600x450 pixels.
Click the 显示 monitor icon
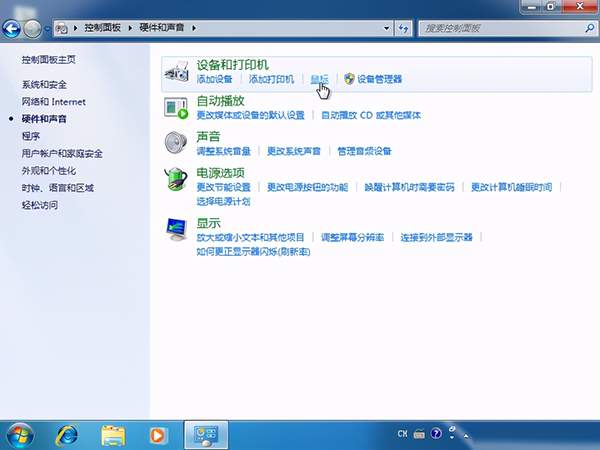(176, 229)
